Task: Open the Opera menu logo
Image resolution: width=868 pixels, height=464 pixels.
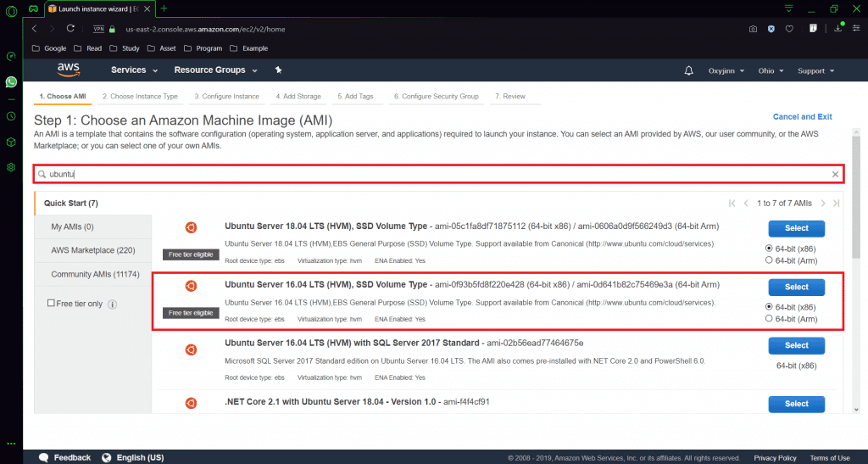Action: click(x=11, y=9)
